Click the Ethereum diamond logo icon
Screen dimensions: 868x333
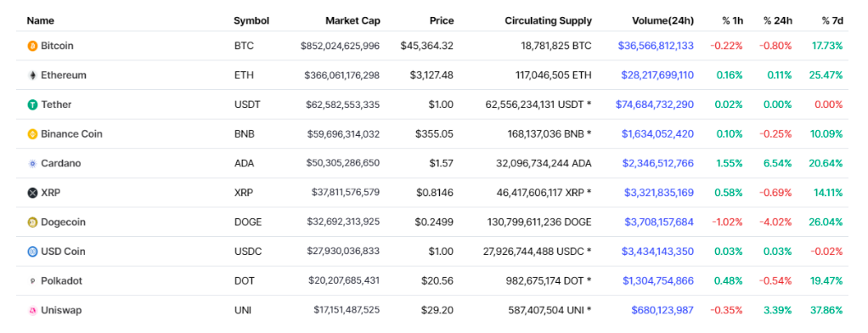coord(32,76)
